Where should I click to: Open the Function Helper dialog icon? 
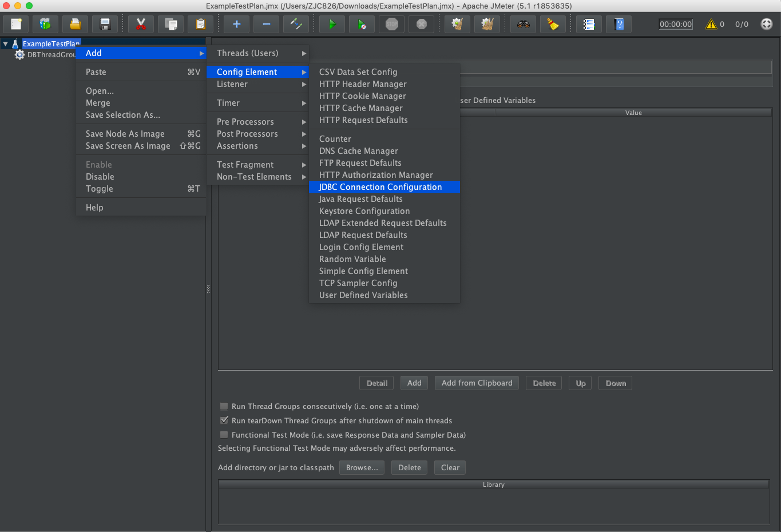(x=589, y=24)
